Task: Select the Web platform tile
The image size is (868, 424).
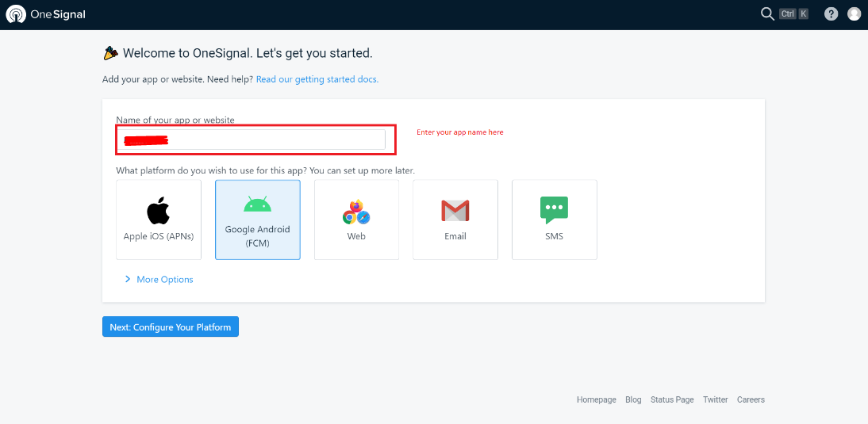Action: 356,220
